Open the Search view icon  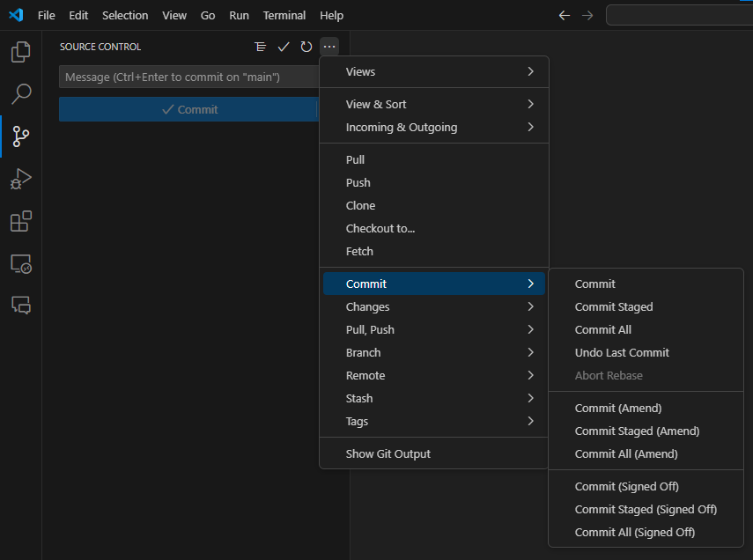[20, 94]
